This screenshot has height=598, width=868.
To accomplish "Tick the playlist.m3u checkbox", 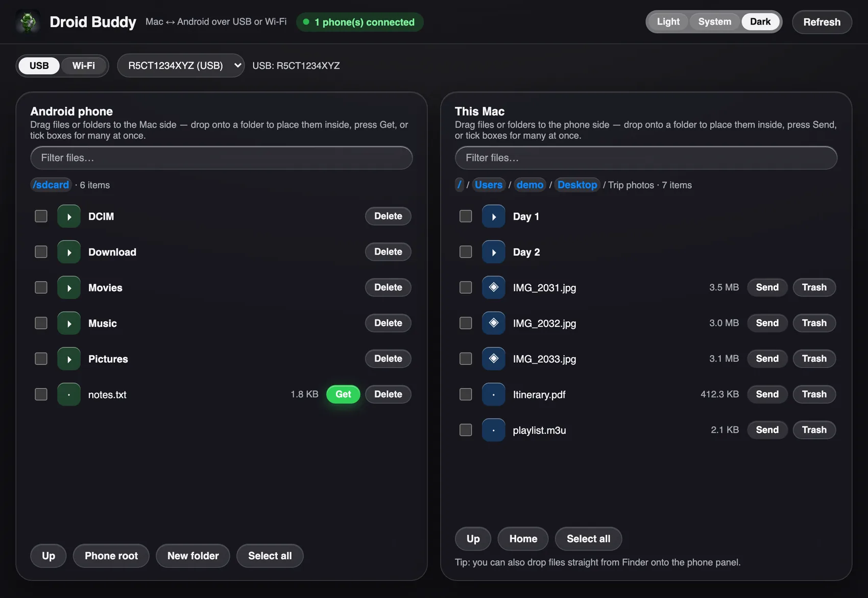I will point(466,430).
